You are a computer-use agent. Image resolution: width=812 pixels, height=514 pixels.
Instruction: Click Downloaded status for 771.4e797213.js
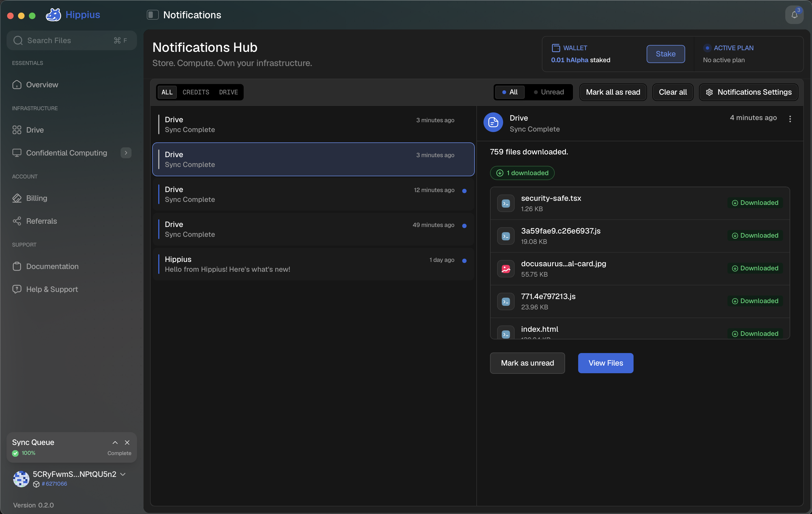755,301
